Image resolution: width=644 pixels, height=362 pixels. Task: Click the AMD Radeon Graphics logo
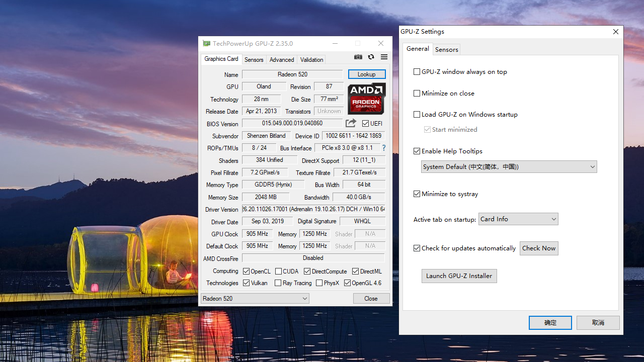[366, 99]
